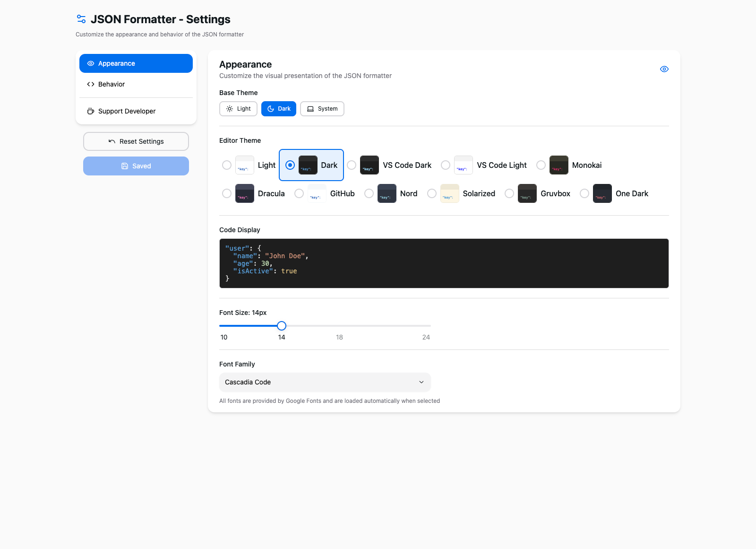Click the Saved button
This screenshot has width=756, height=549.
[136, 166]
